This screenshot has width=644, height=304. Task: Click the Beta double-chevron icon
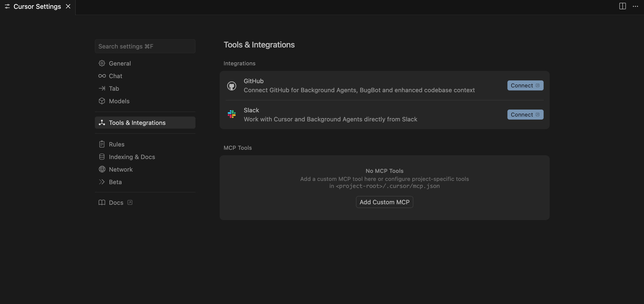pos(102,182)
